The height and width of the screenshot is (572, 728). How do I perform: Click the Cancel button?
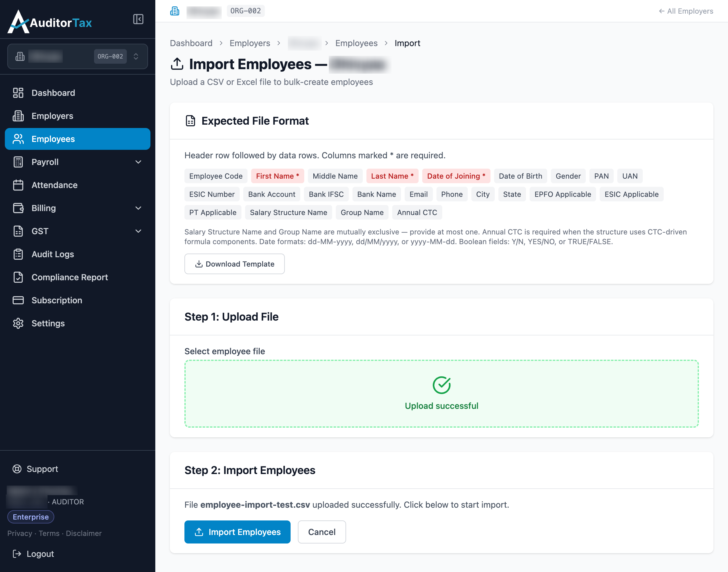pyautogui.click(x=322, y=532)
